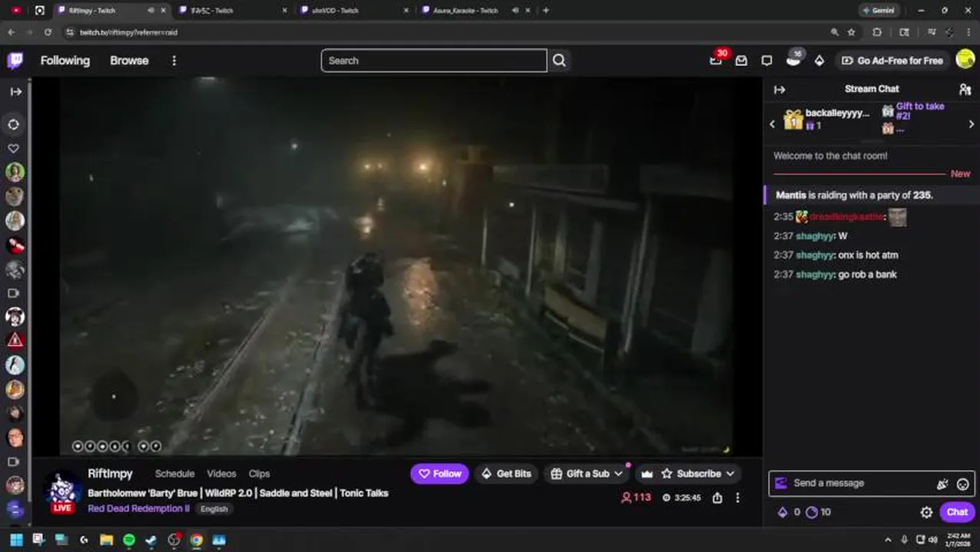
Task: Click the Gift to take #2 link
Action: point(920,111)
